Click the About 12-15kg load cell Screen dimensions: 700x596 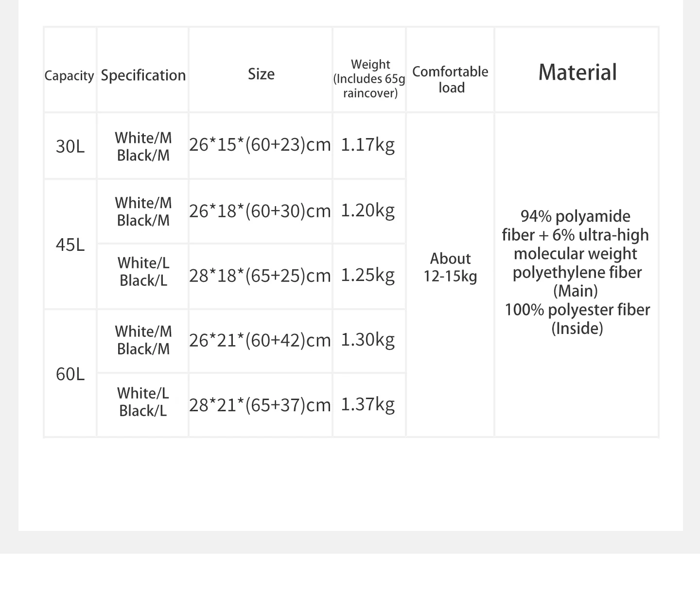(450, 267)
